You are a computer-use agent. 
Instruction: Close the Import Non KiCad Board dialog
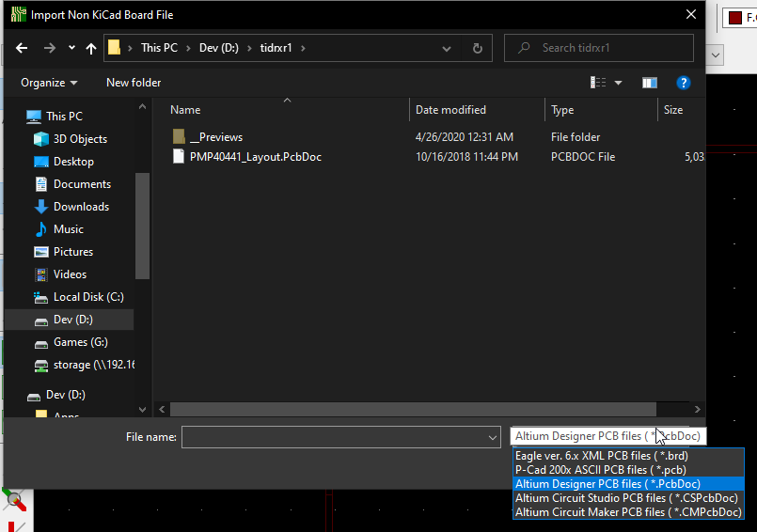691,14
